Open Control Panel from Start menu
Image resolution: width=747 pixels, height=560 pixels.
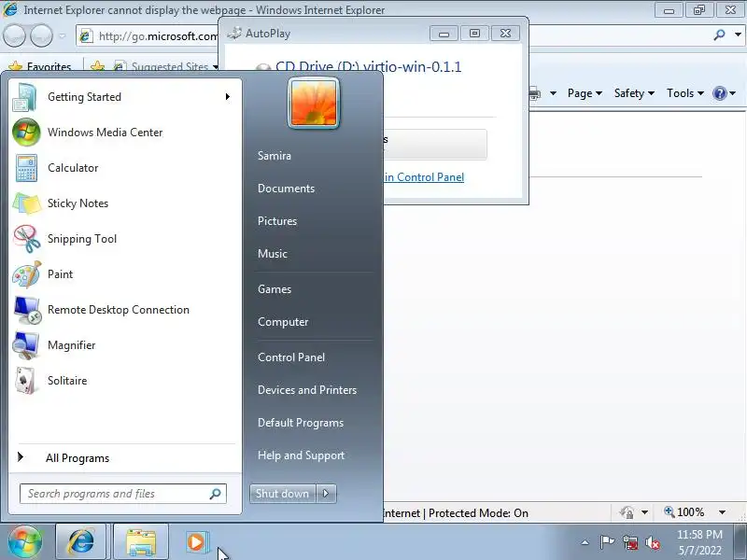[291, 357]
